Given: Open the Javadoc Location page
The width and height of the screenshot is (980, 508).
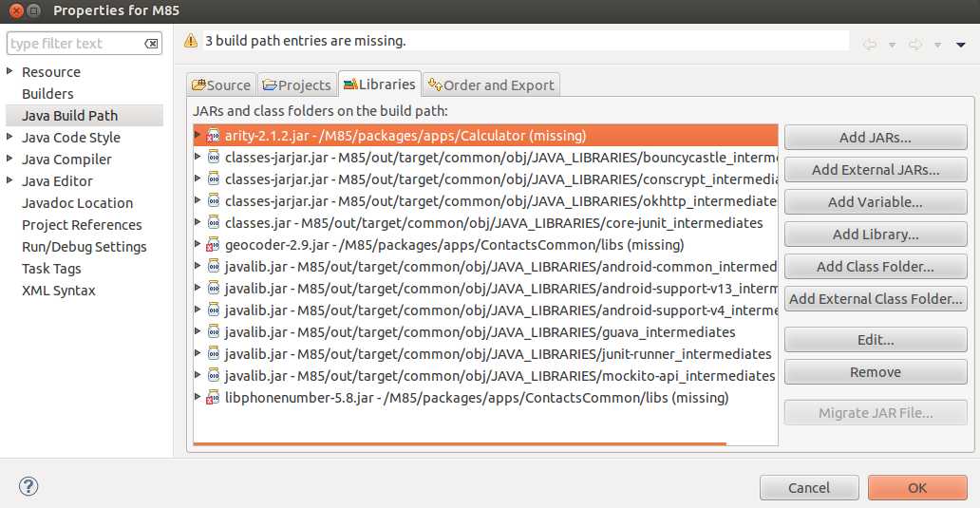Looking at the screenshot, I should coord(78,203).
